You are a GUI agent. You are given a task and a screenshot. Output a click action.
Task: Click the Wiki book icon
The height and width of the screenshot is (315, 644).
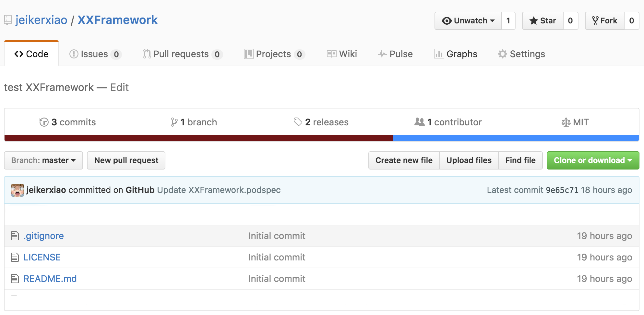[x=331, y=54]
